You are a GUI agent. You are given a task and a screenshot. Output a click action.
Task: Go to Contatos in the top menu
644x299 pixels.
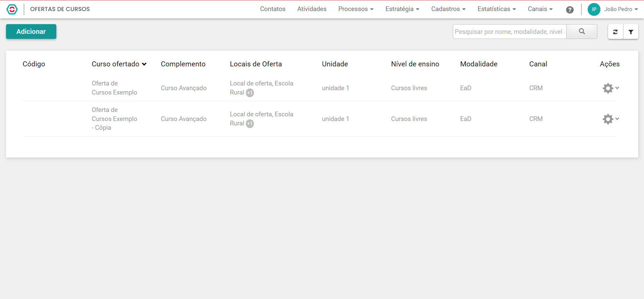click(x=273, y=9)
